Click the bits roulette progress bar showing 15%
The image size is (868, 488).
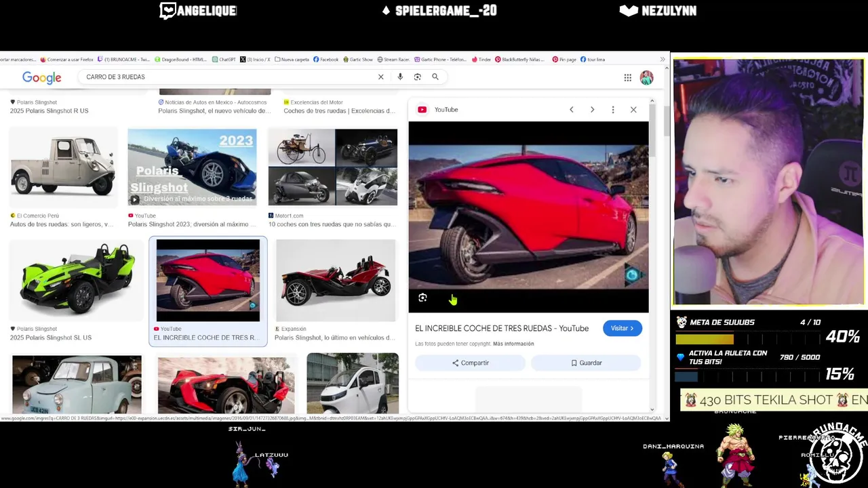pos(749,376)
